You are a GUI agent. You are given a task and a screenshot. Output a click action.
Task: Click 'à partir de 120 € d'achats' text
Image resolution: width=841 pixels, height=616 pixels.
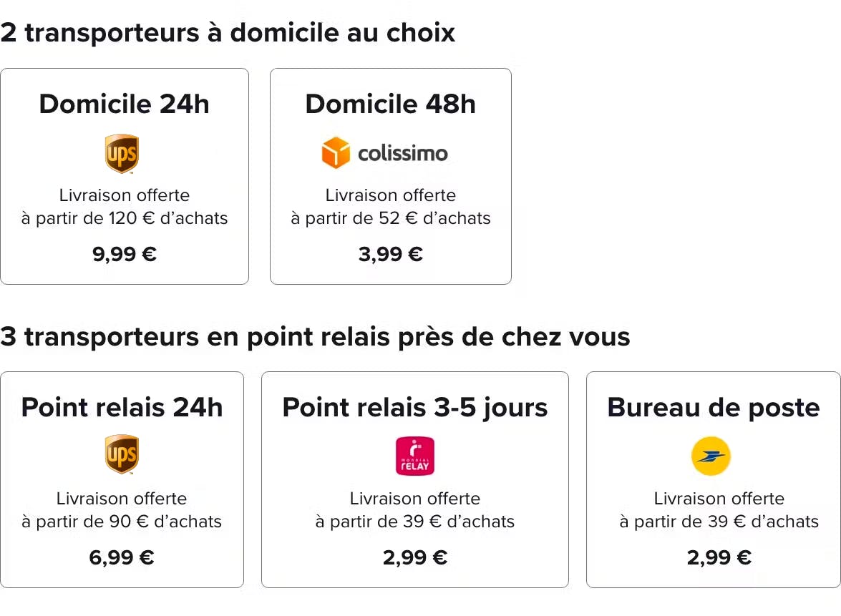tap(125, 218)
